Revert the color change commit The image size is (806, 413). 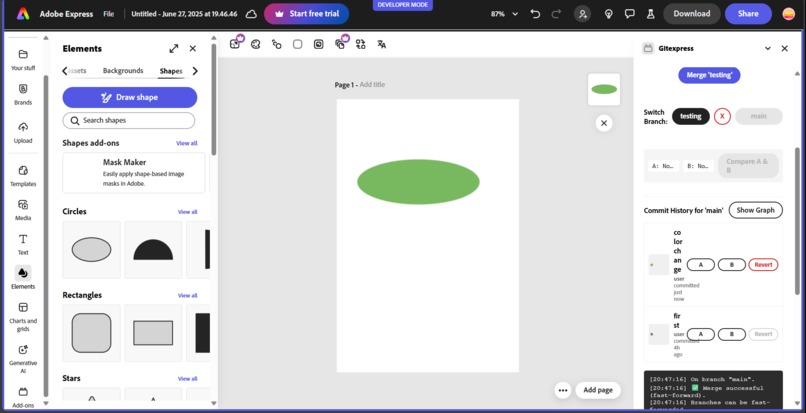[x=763, y=264]
